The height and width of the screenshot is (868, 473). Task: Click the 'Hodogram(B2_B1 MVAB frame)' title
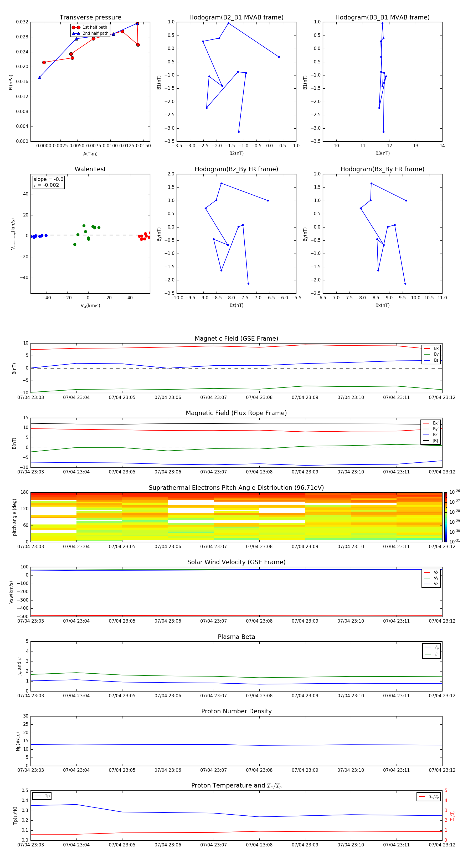236,18
